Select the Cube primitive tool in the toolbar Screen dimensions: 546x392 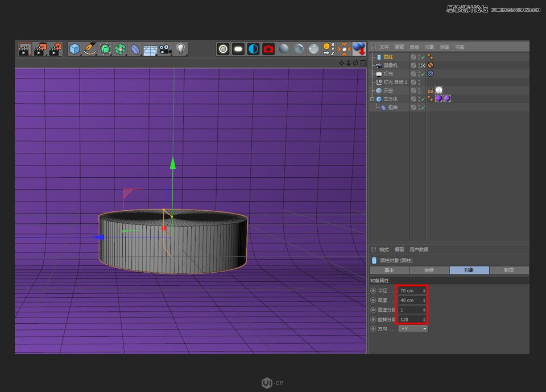click(x=74, y=48)
